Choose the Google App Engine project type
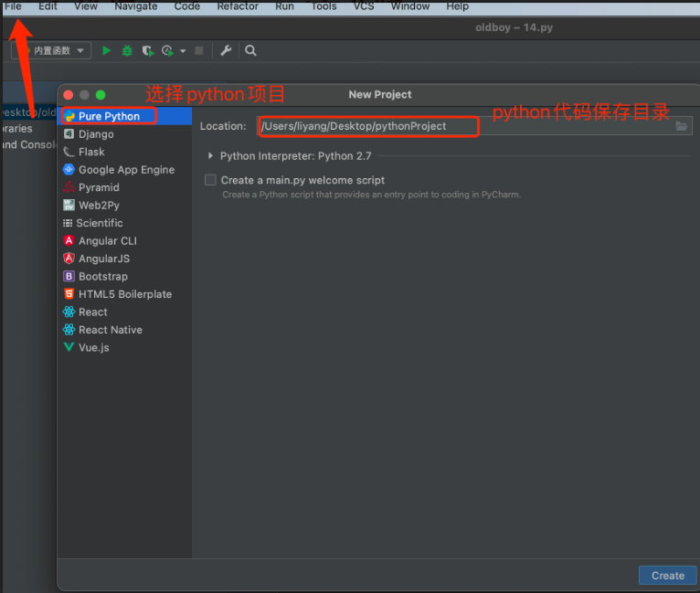The image size is (700, 593). click(x=124, y=170)
